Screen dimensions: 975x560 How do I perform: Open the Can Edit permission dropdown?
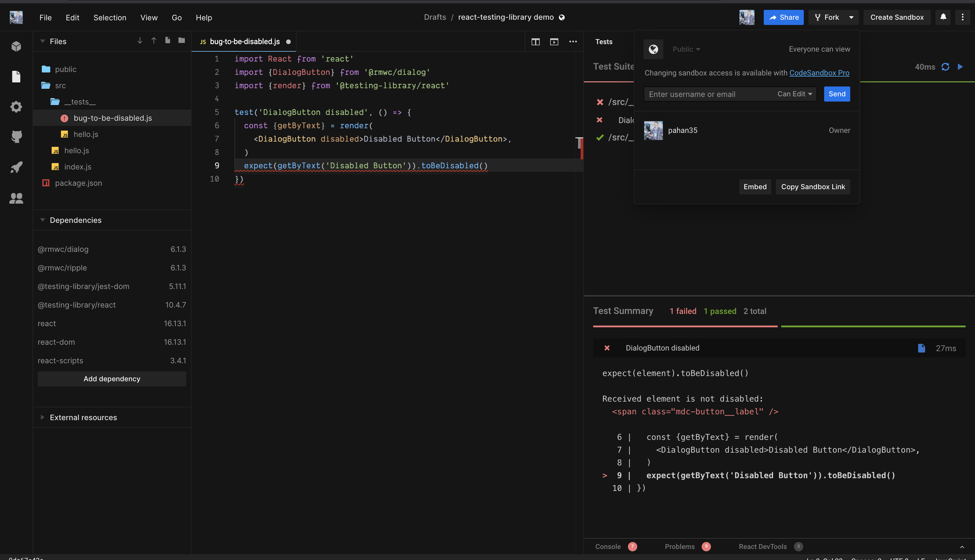[x=795, y=94]
